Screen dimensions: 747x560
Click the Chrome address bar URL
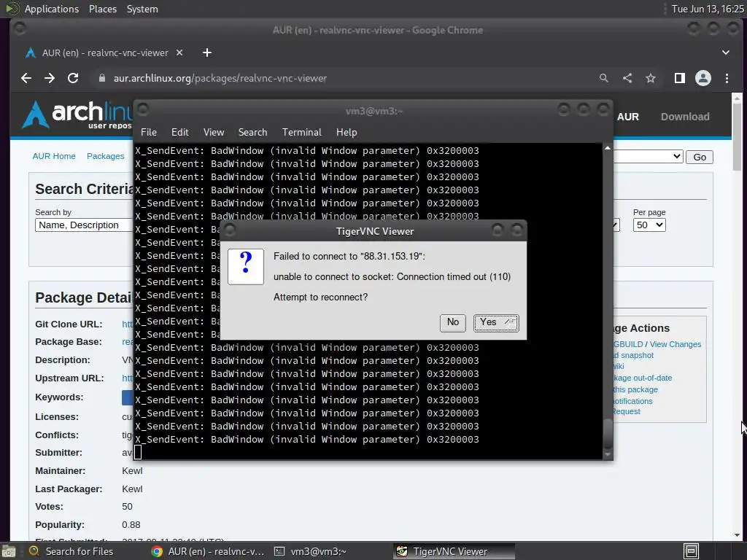(220, 78)
